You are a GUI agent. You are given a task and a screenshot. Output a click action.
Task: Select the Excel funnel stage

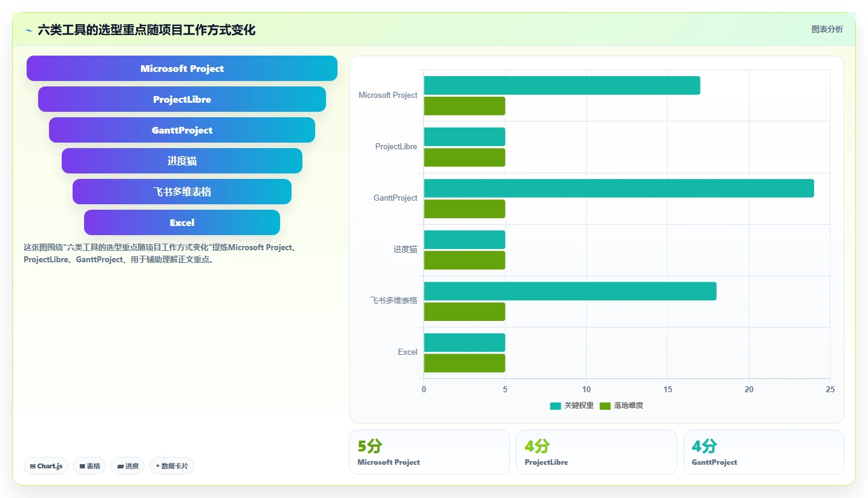182,222
